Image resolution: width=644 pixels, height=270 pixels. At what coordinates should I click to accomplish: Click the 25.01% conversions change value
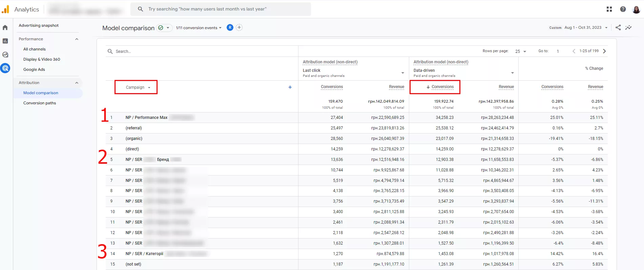557,118
